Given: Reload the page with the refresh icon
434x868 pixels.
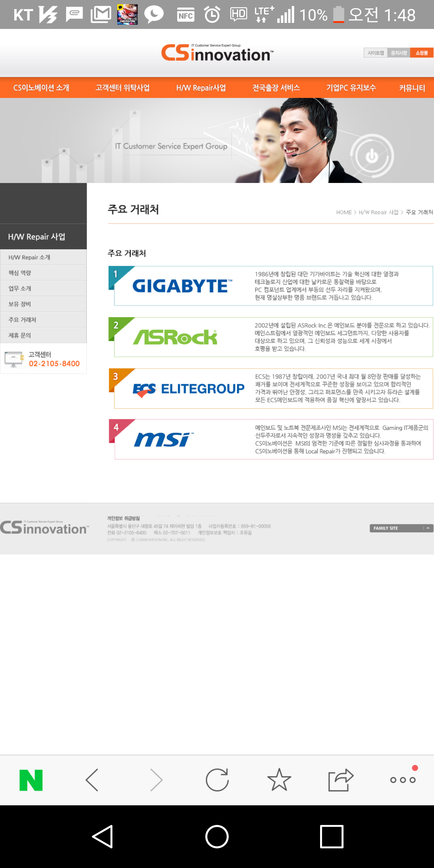Looking at the screenshot, I should pos(217,780).
